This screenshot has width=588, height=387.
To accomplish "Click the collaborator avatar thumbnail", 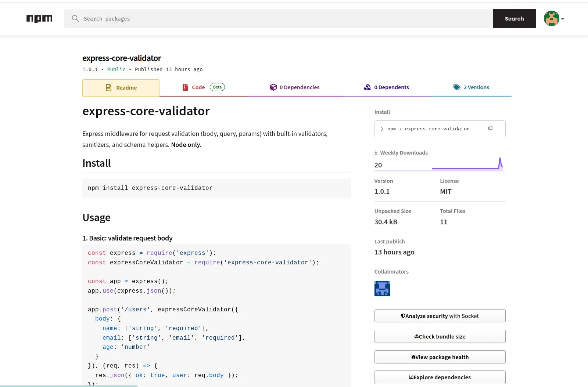I will 382,289.
